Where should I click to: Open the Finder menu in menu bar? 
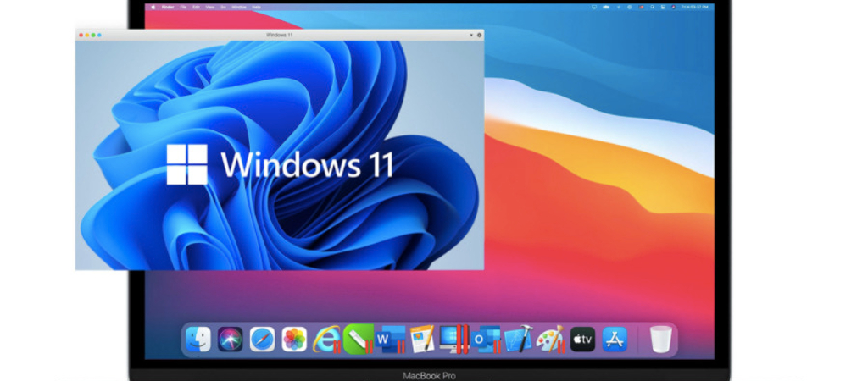click(x=167, y=6)
